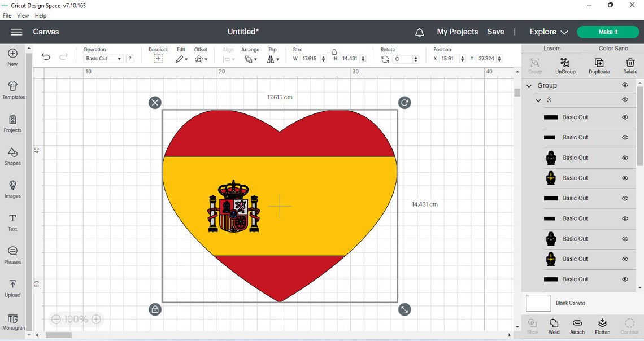Switch to the Color Sync tab
644x341 pixels.
click(613, 48)
